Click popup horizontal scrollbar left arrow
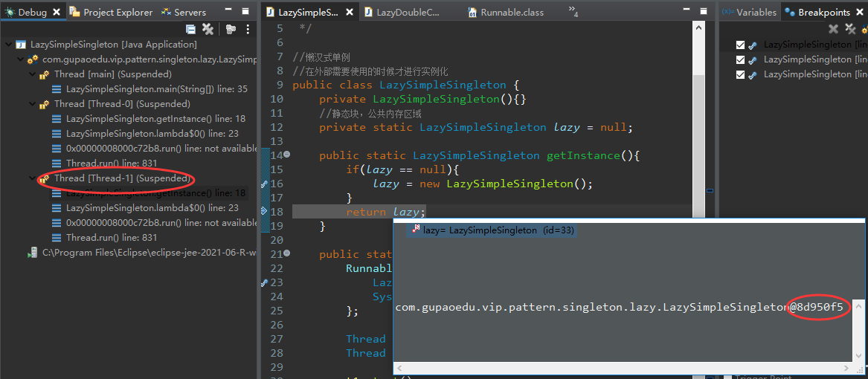This screenshot has width=868, height=379. 399,367
